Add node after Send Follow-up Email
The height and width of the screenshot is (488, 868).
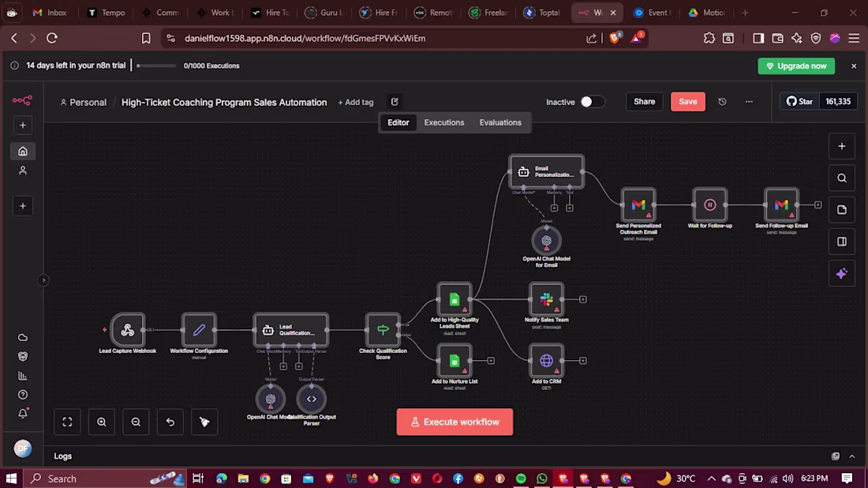click(x=817, y=205)
